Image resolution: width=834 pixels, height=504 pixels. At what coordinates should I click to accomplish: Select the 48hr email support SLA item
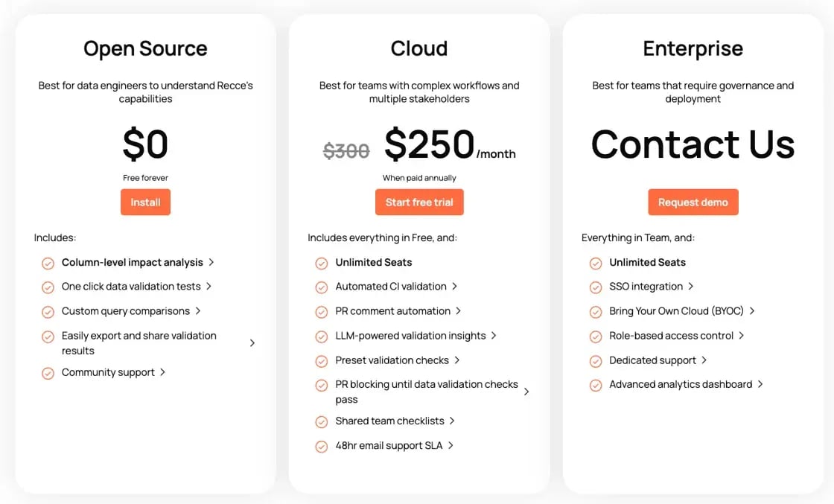(389, 446)
